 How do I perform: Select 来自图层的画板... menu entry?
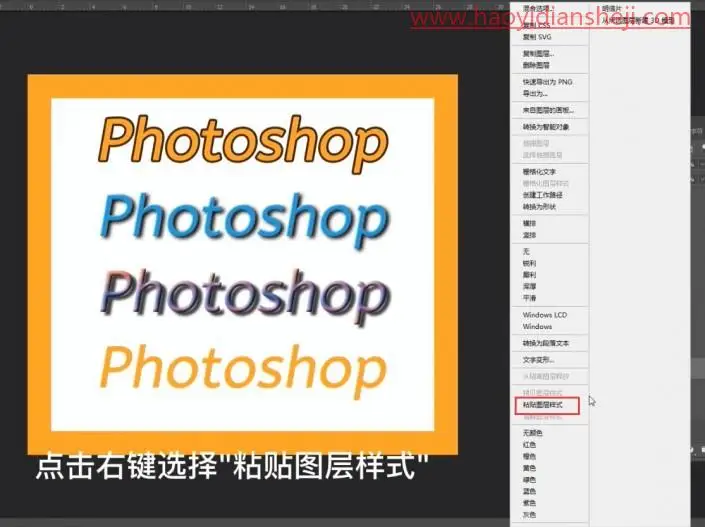pos(548,110)
